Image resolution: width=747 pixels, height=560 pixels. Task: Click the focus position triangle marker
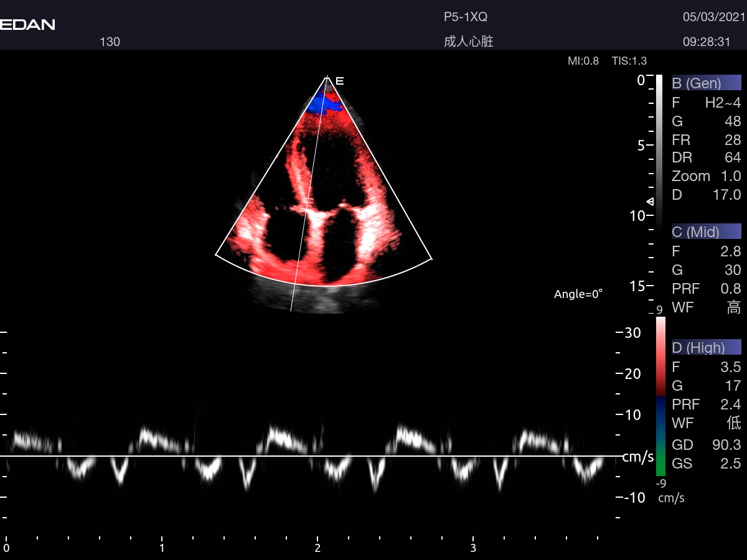(x=650, y=201)
